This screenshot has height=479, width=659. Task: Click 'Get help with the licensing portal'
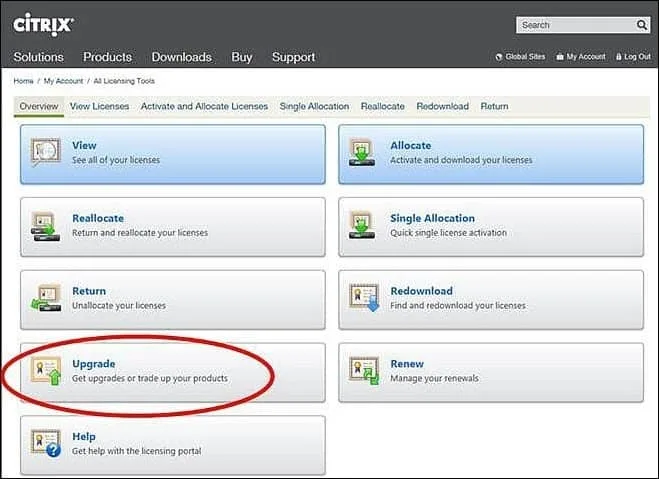(x=137, y=451)
